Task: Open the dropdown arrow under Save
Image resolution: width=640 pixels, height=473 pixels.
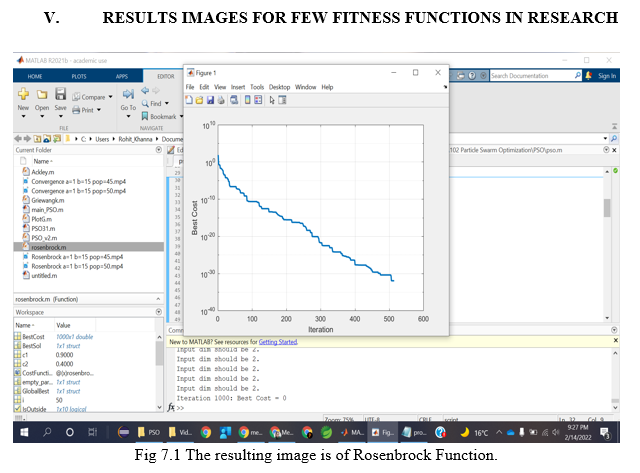Action: 60,117
